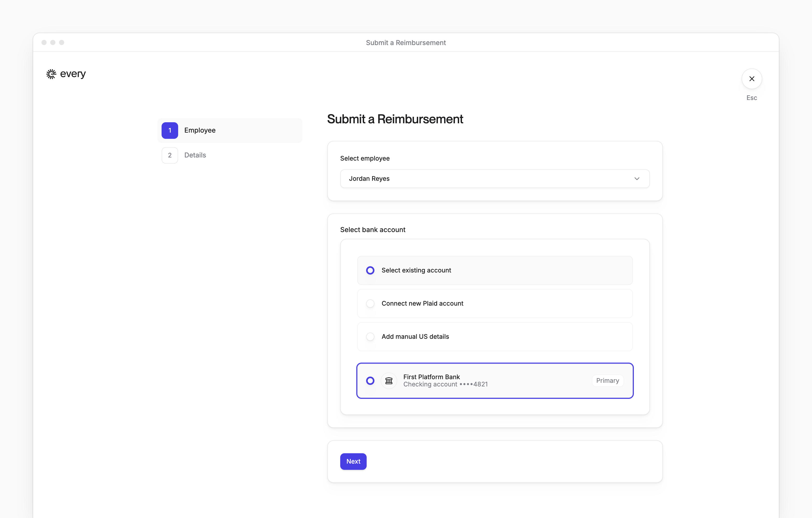
Task: Select the Details step number 2 badge
Action: [x=170, y=155]
